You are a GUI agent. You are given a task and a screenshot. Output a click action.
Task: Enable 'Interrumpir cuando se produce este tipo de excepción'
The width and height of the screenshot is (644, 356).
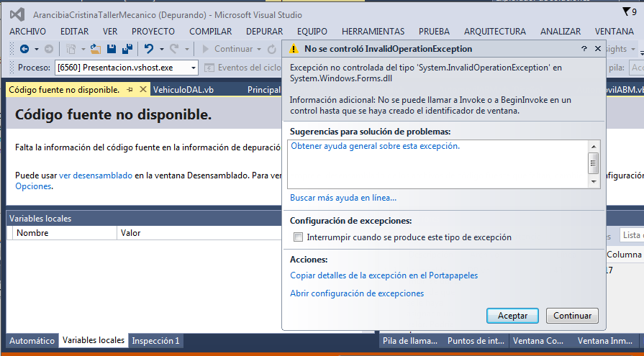[x=298, y=237]
